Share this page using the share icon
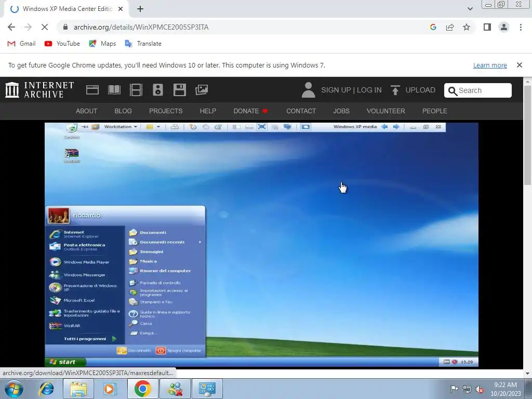532x399 pixels. click(450, 27)
